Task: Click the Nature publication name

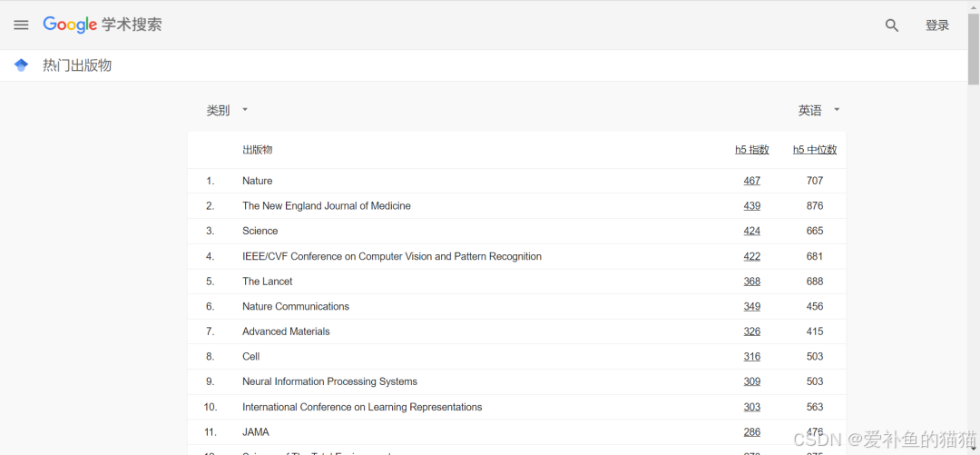Action: point(258,181)
